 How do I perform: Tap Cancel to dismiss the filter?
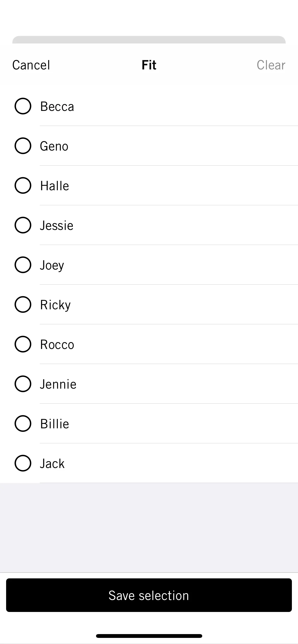(31, 65)
